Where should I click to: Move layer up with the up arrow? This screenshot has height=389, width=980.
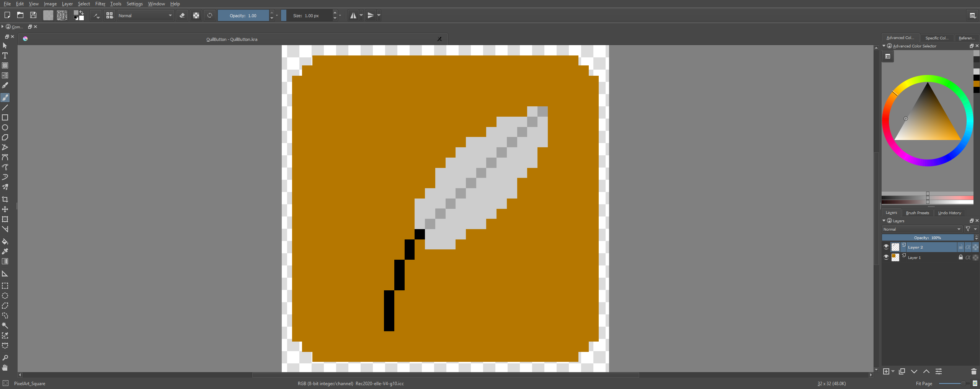[926, 371]
